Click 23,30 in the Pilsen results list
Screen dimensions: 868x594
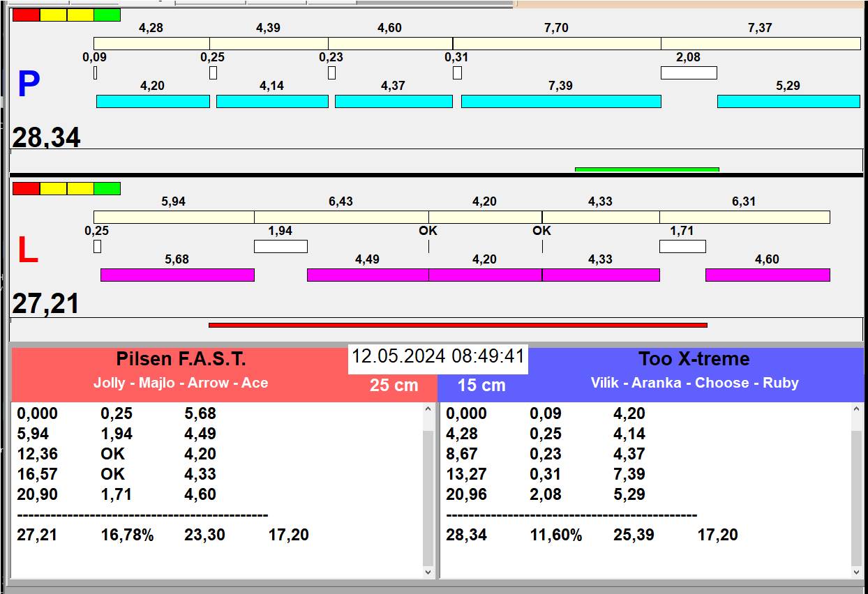[204, 535]
